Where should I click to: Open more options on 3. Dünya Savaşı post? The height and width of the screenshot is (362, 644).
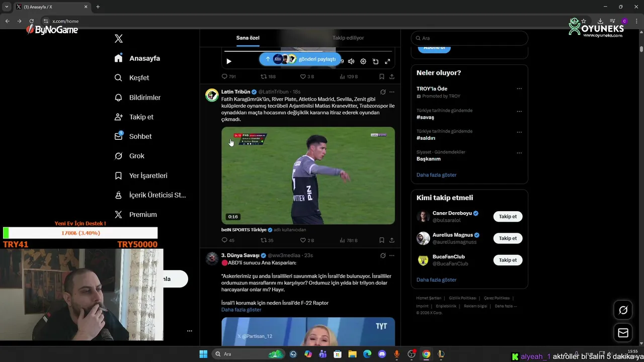[x=392, y=255]
